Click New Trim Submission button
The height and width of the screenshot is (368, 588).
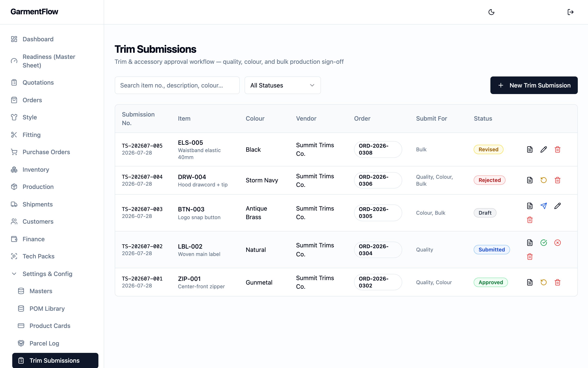pyautogui.click(x=534, y=85)
